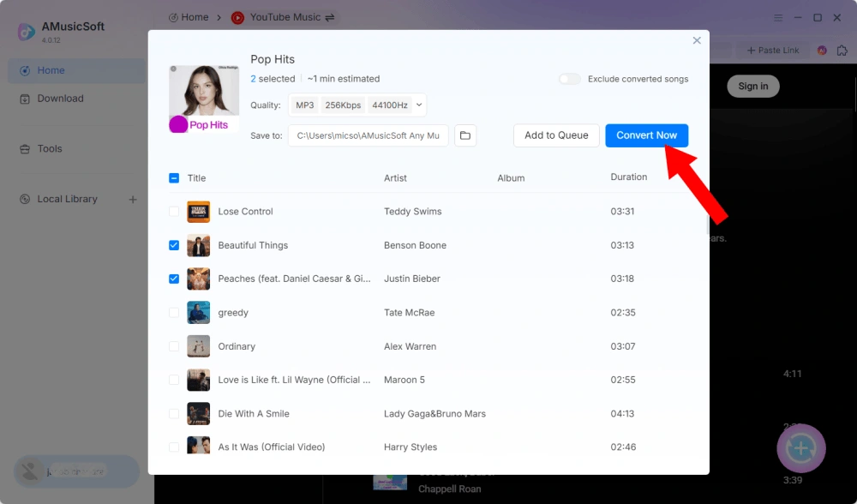Click the 256Kbps bitrate tag

(343, 105)
